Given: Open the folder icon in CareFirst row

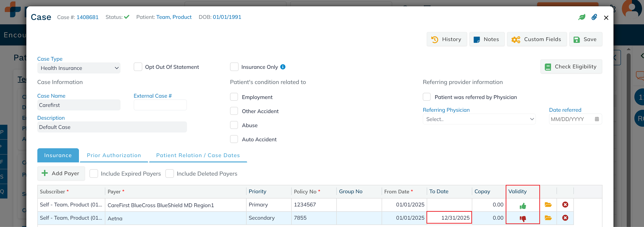Looking at the screenshot, I should pyautogui.click(x=548, y=205).
